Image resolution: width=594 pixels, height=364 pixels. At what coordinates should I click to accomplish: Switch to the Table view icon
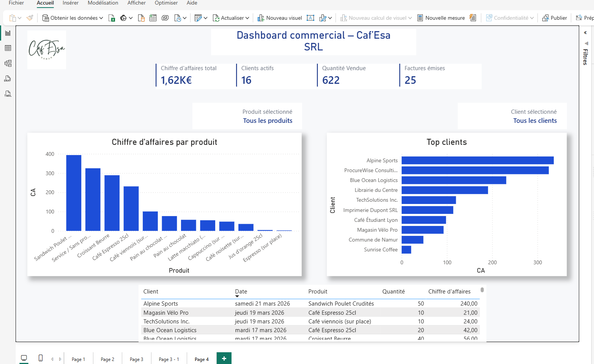[x=8, y=48]
